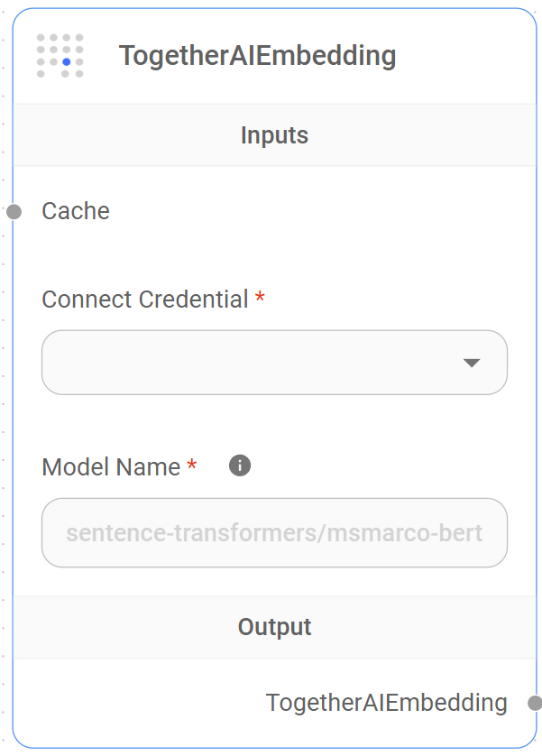The width and height of the screenshot is (542, 756).
Task: Click the info circle beside Model Name
Action: [x=239, y=466]
